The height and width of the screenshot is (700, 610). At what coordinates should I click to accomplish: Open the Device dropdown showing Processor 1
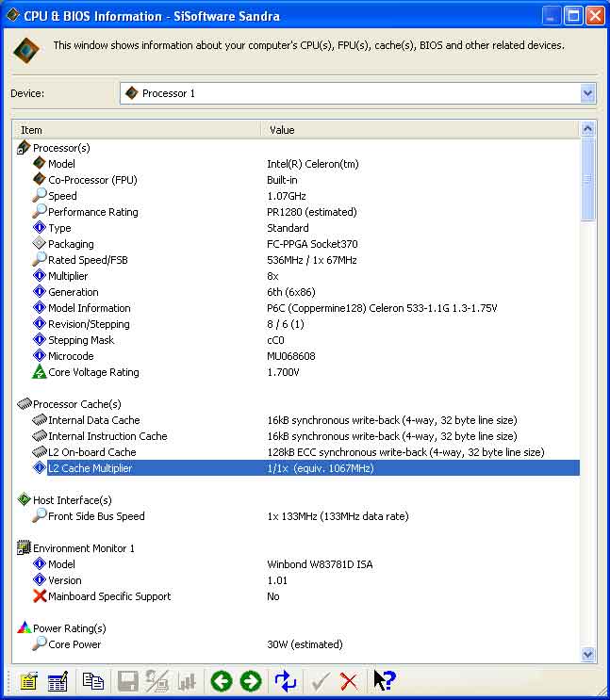[349, 93]
